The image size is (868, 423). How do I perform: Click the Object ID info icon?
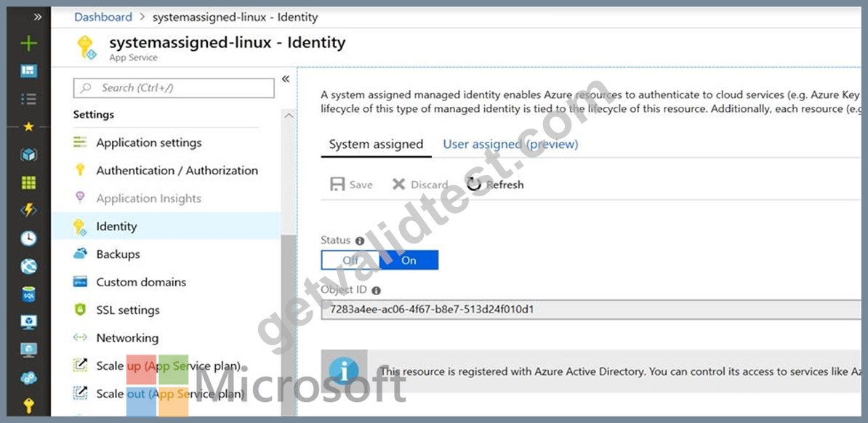pyautogui.click(x=377, y=290)
